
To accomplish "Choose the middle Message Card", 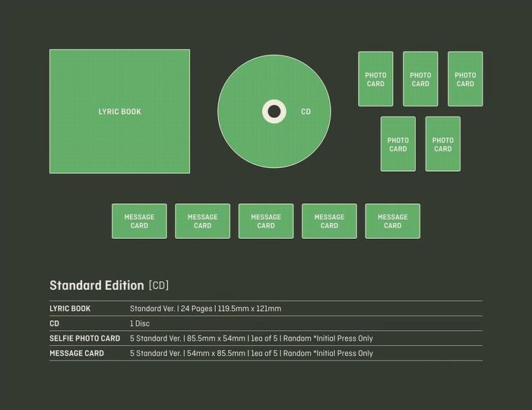I will click(266, 221).
